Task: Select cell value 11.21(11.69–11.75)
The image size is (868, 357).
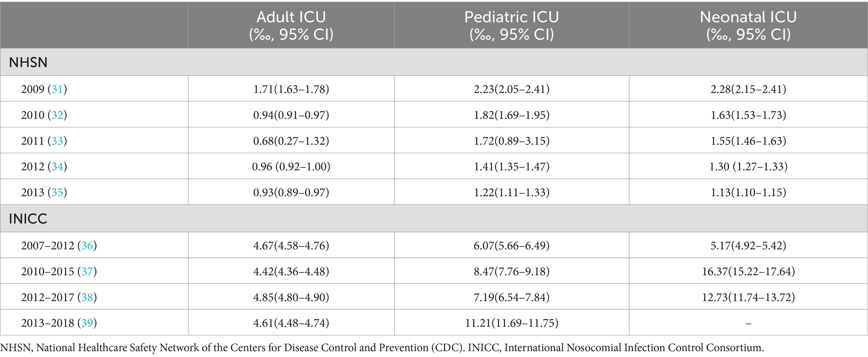Action: click(x=511, y=323)
